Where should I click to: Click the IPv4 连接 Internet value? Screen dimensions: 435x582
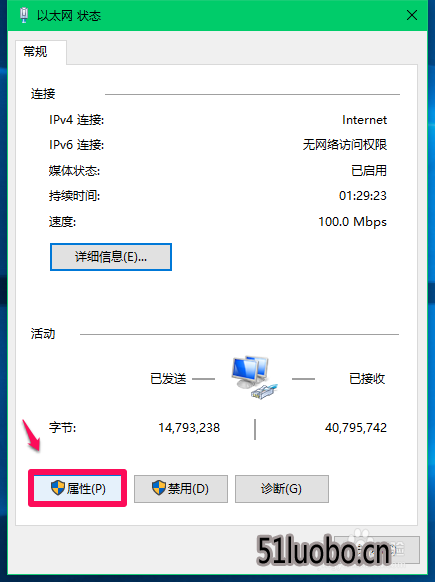coord(364,120)
